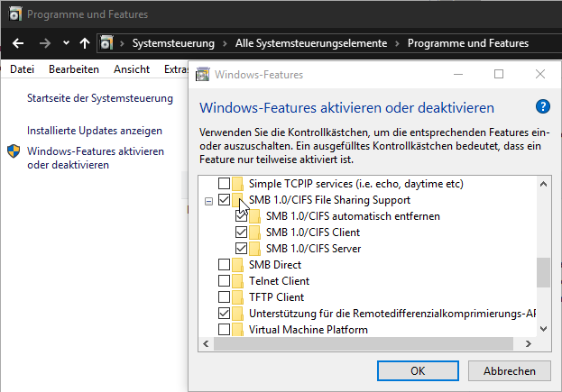562x392 pixels.
Task: Uncheck SMB 1.0/CIFS File Sharing Support
Action: tap(224, 200)
